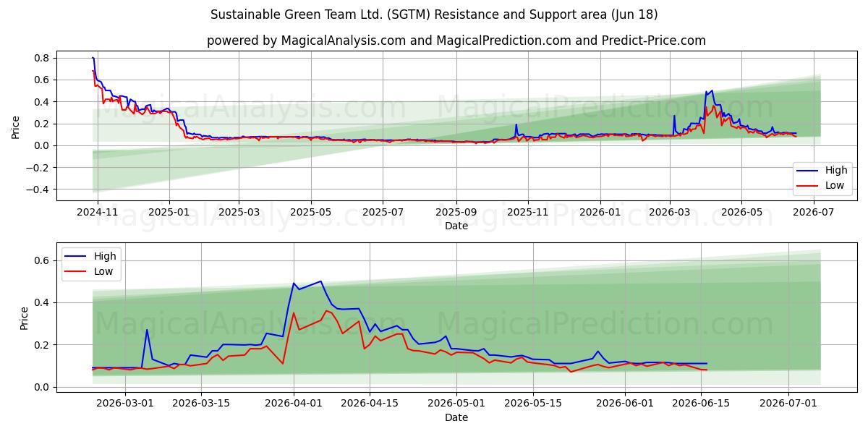The image size is (868, 434).
Task: Click the top chart 'Price' axis label
Action: pos(16,127)
